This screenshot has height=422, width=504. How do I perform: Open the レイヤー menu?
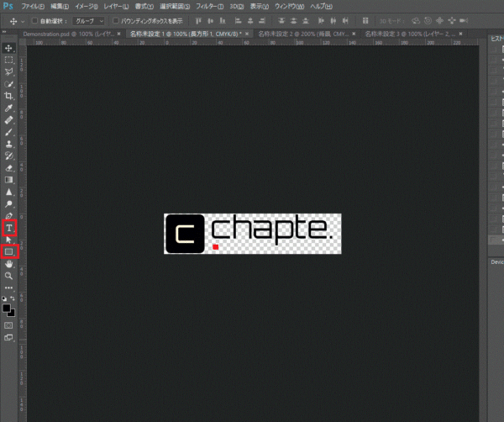pyautogui.click(x=116, y=7)
